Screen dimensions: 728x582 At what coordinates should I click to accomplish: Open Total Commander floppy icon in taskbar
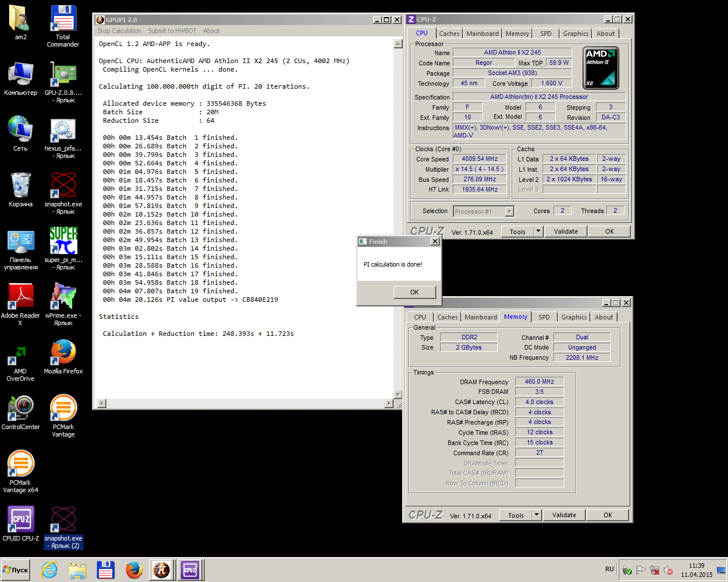105,569
